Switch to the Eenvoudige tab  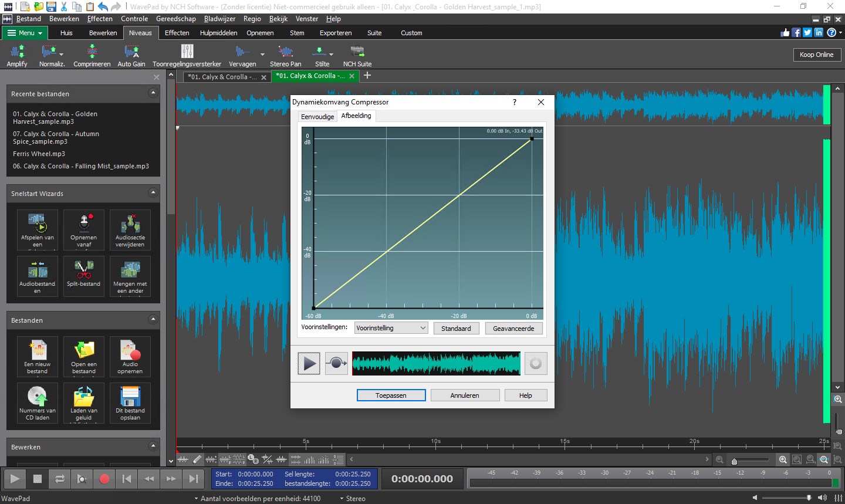pos(317,117)
